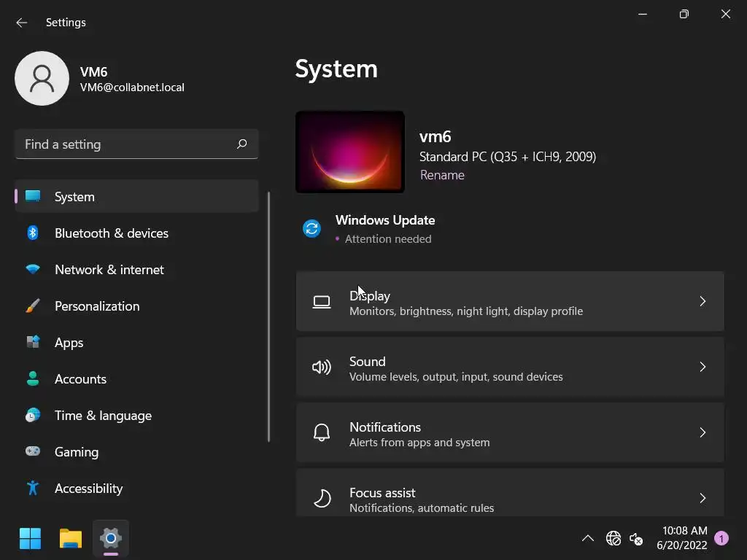Viewport: 747px width, 560px height.
Task: Open Network & internet section
Action: pyautogui.click(x=136, y=270)
